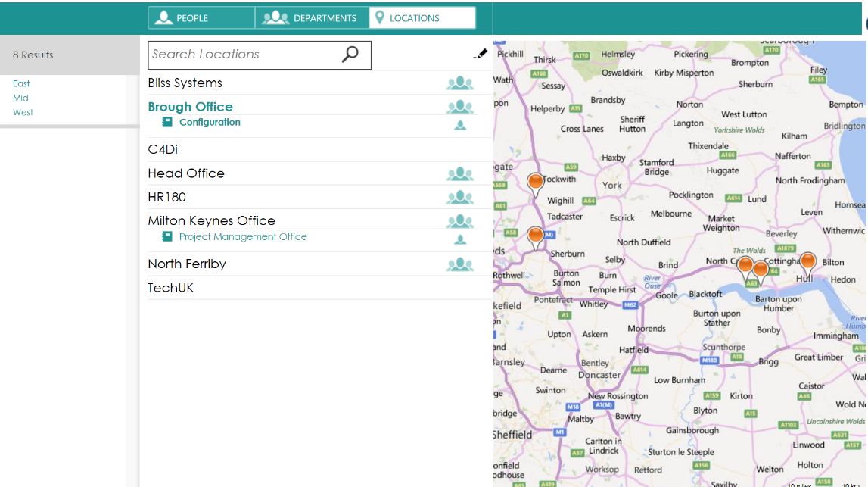Select the Locations tab
This screenshot has height=487, width=868.
[x=422, y=18]
